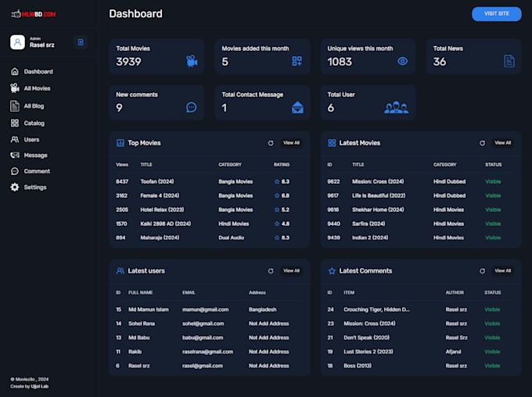
Task: Click the document icon on Total News card
Action: (x=509, y=61)
